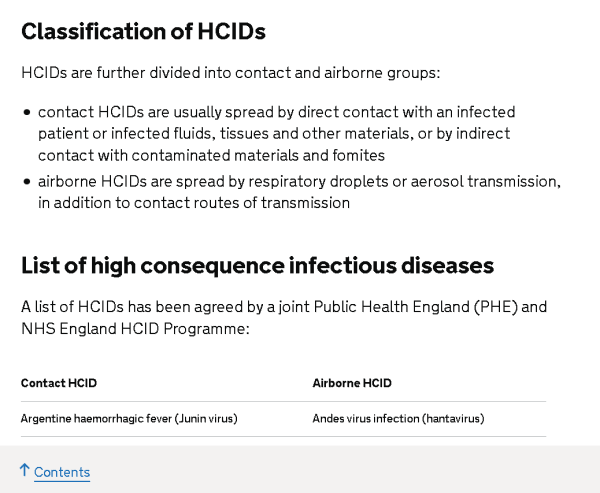Click the line in addition to contact routes
Image resolution: width=600 pixels, height=493 pixels.
[x=194, y=203]
